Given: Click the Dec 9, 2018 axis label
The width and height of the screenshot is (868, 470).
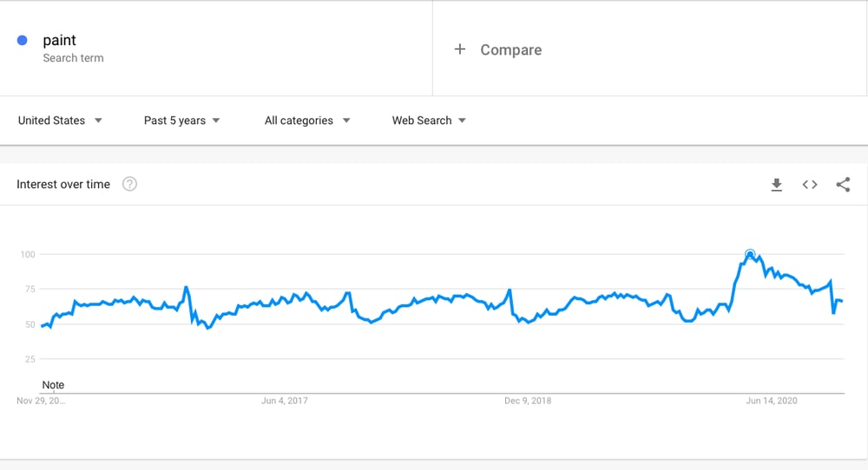Looking at the screenshot, I should click(x=529, y=401).
